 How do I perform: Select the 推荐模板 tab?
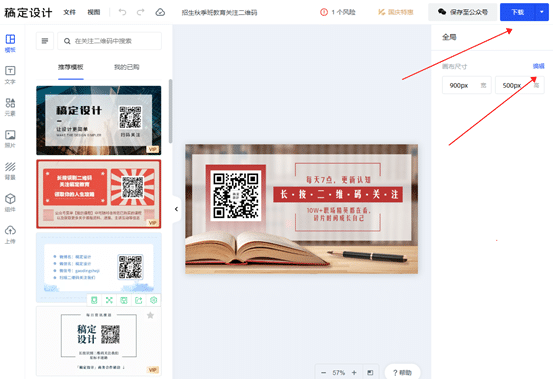[71, 67]
